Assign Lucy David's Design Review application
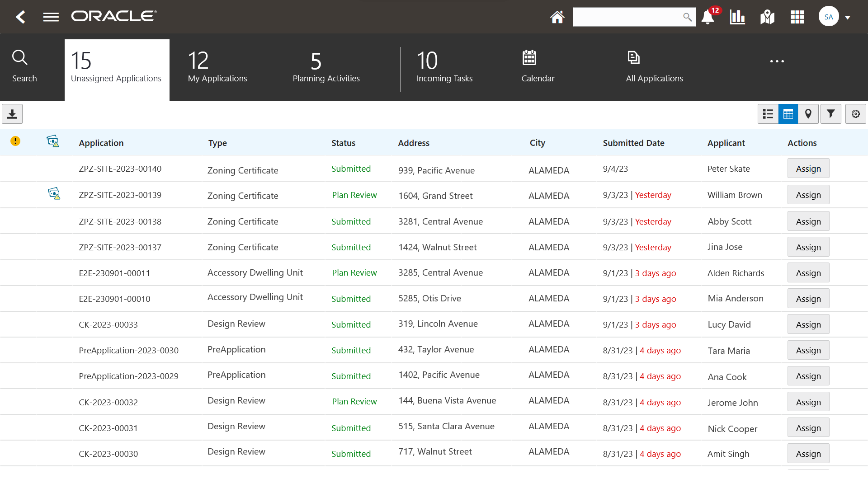The width and height of the screenshot is (868, 488). [808, 324]
